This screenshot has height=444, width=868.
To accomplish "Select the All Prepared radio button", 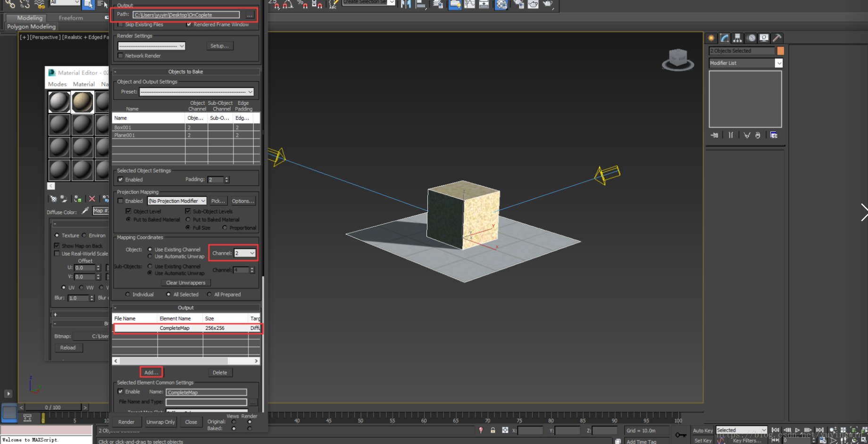I will pyautogui.click(x=209, y=294).
